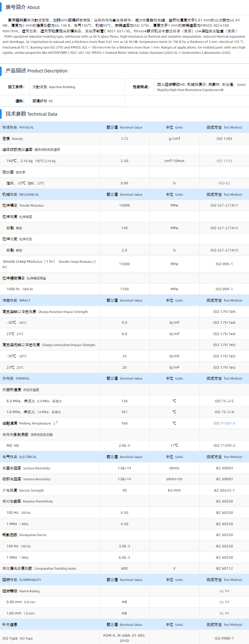The height and width of the screenshot is (644, 249).
Task: Select the melt volume rate value 2.50
Action: coord(124,161)
